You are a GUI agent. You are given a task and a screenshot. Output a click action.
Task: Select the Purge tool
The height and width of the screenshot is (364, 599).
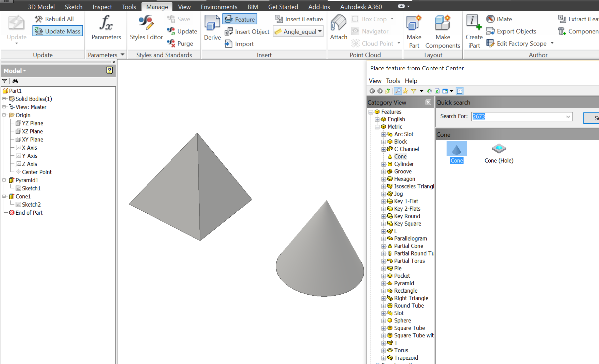181,43
